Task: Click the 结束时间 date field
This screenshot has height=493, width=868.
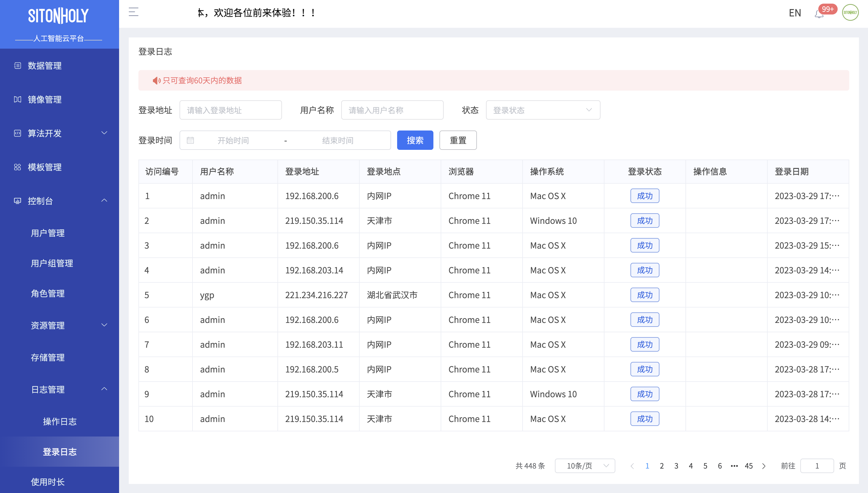Action: (x=338, y=140)
